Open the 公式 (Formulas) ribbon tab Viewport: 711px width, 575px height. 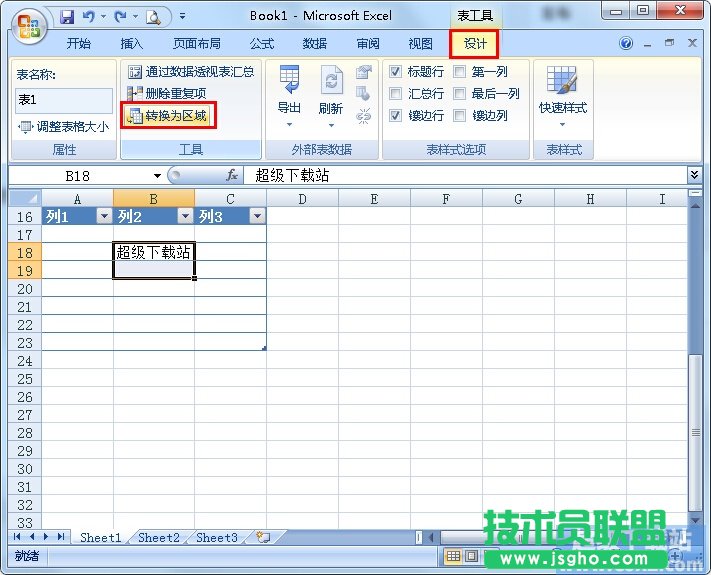pos(261,44)
